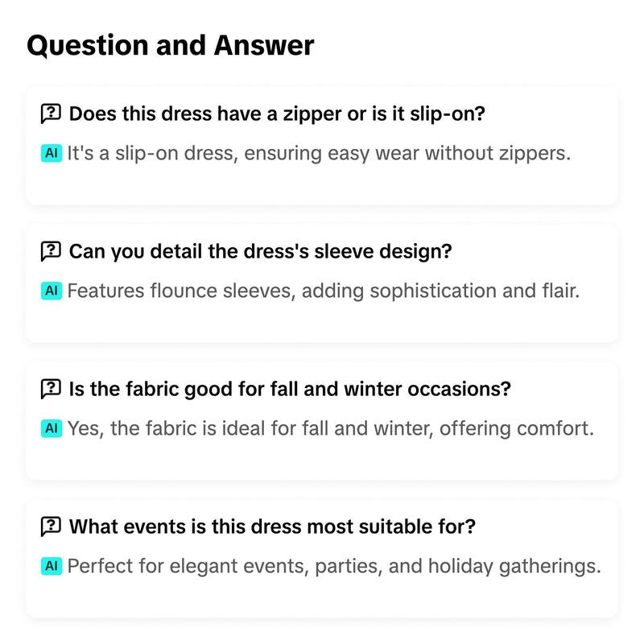This screenshot has width=644, height=644.
Task: Select the 'Yes, the fabric is ideal' answer
Action: [x=331, y=428]
